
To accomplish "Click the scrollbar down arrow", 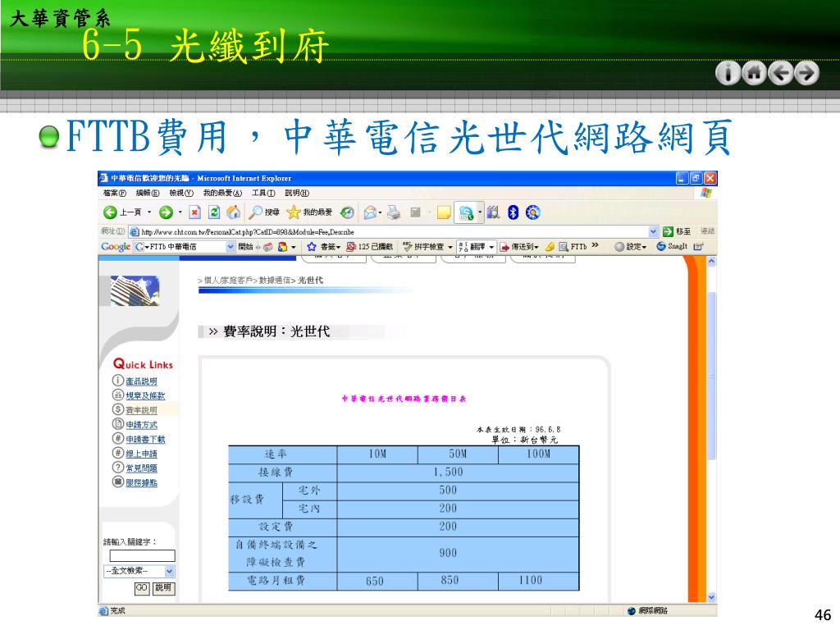I will (711, 597).
